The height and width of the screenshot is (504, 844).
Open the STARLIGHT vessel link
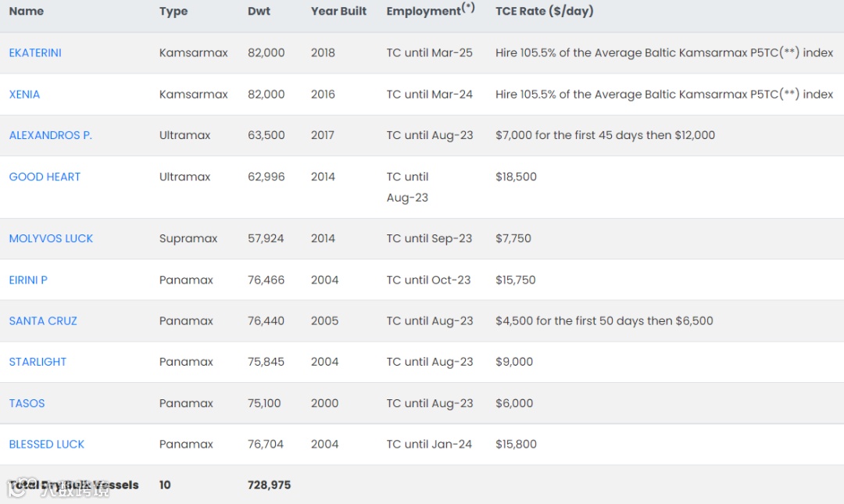[x=38, y=362]
